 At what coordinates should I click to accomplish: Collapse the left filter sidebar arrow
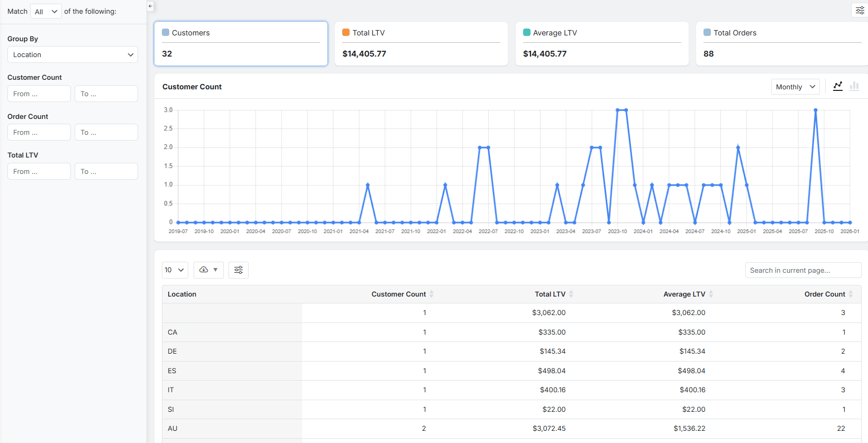pyautogui.click(x=150, y=6)
